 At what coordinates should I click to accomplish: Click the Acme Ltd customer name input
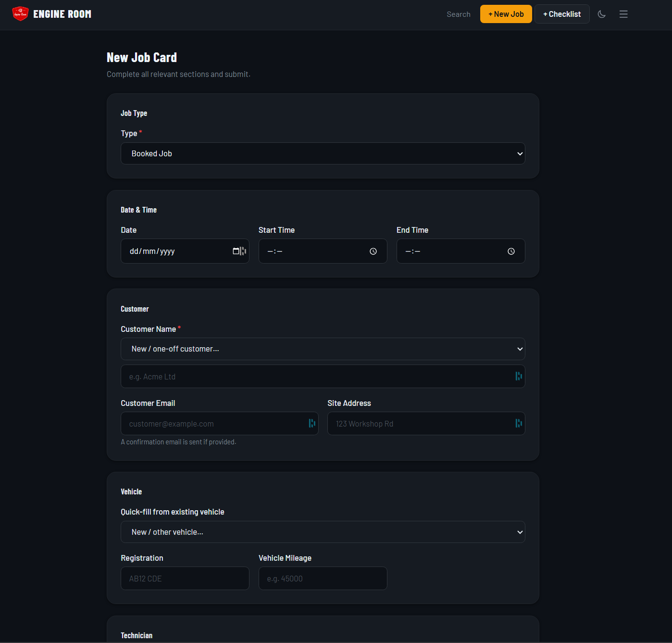[x=323, y=376]
